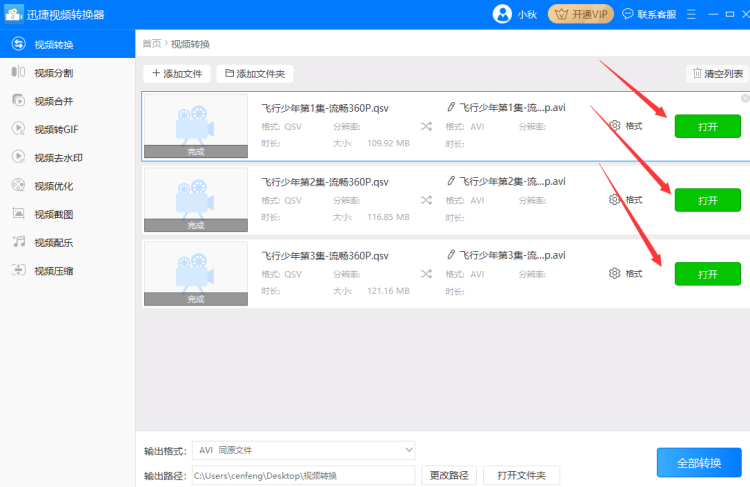
Task: Select source name 飞行少年第2集-流畅360P.qsv
Action: click(x=325, y=182)
